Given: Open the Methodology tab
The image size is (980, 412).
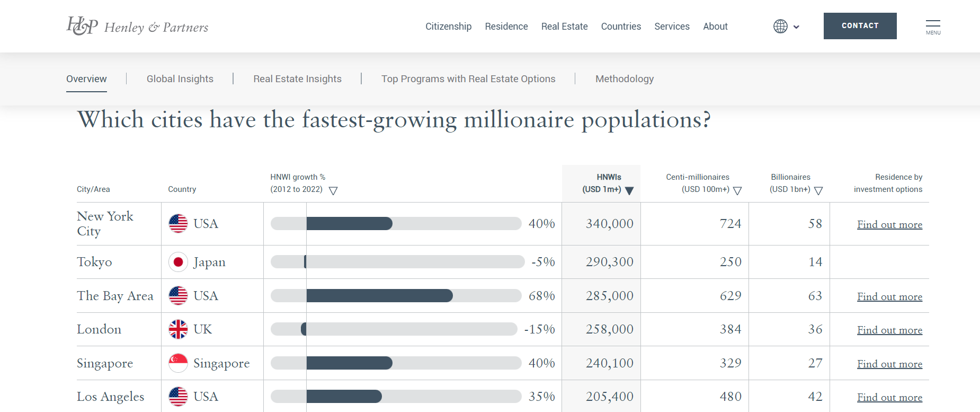Looking at the screenshot, I should (625, 79).
